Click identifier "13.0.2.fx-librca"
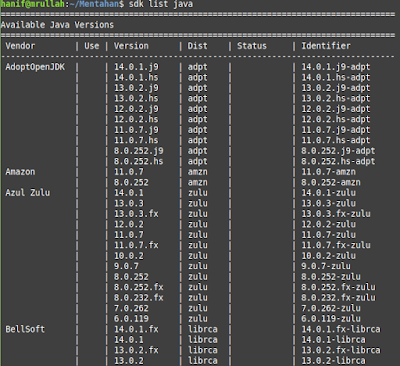Screen dimensions: 400x366 click(x=341, y=350)
